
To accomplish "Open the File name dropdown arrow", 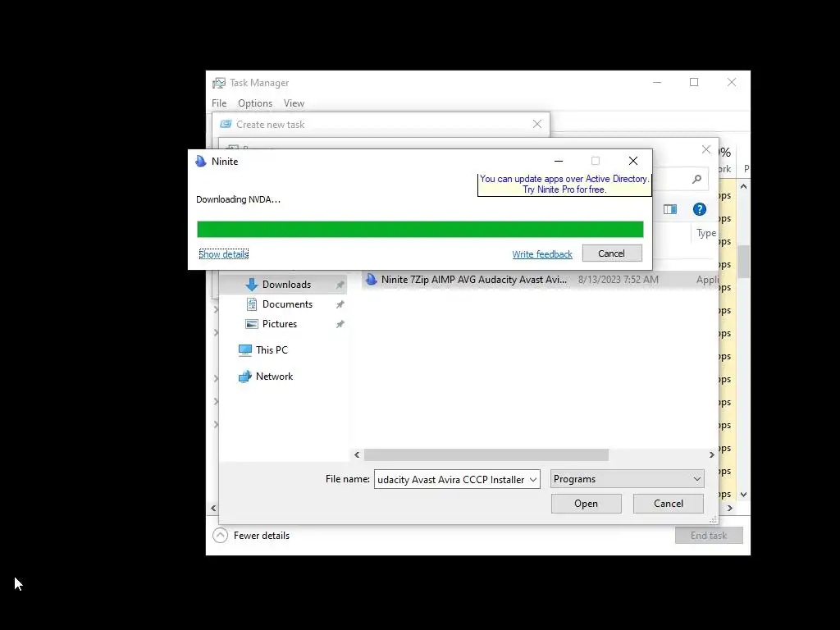I will pos(533,479).
